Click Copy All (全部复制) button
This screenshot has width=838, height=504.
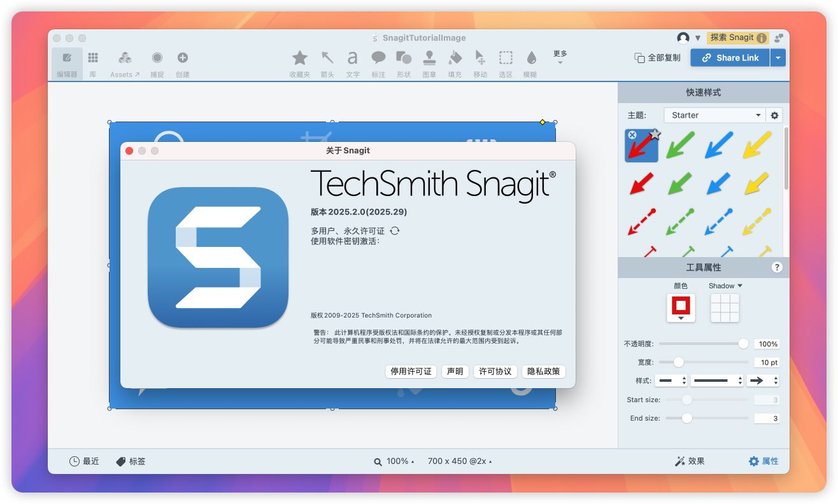[657, 58]
